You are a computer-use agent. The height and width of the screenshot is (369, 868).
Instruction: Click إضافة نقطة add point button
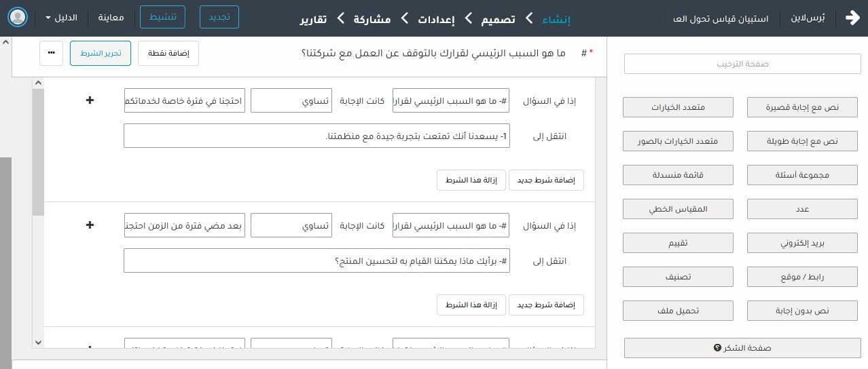pos(168,53)
